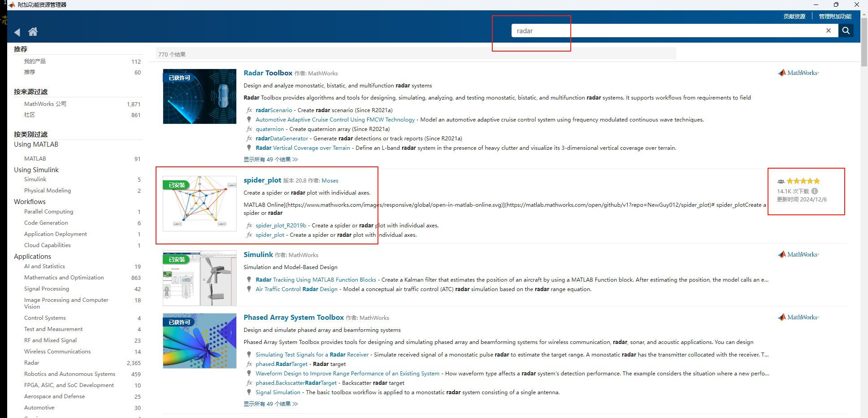868x418 pixels.
Task: Click MathWorks logo beside Radar Toolbox
Action: tap(799, 73)
